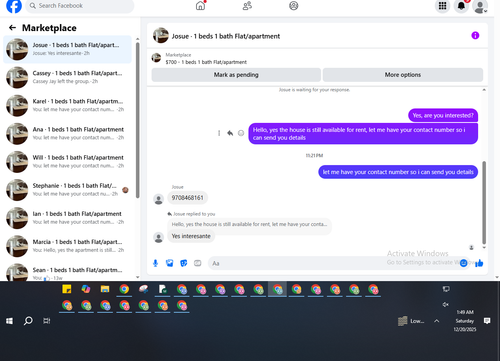Open the Groups icon in top bar

pos(294,6)
